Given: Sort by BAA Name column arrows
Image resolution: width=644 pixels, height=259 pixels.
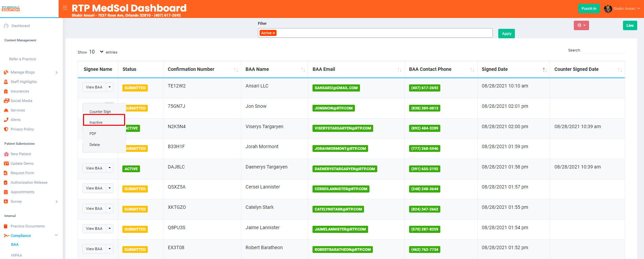Looking at the screenshot, I should [x=303, y=69].
